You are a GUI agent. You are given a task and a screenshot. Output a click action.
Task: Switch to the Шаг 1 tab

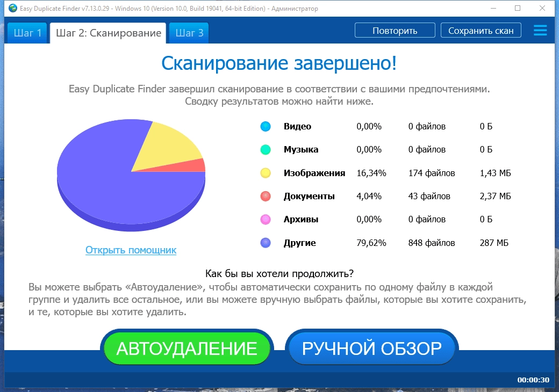pos(27,33)
